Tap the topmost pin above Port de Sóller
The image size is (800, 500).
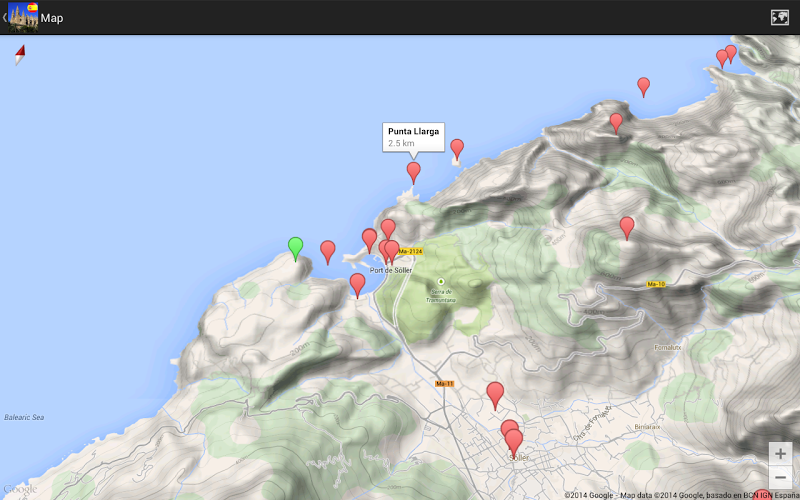pos(388,229)
